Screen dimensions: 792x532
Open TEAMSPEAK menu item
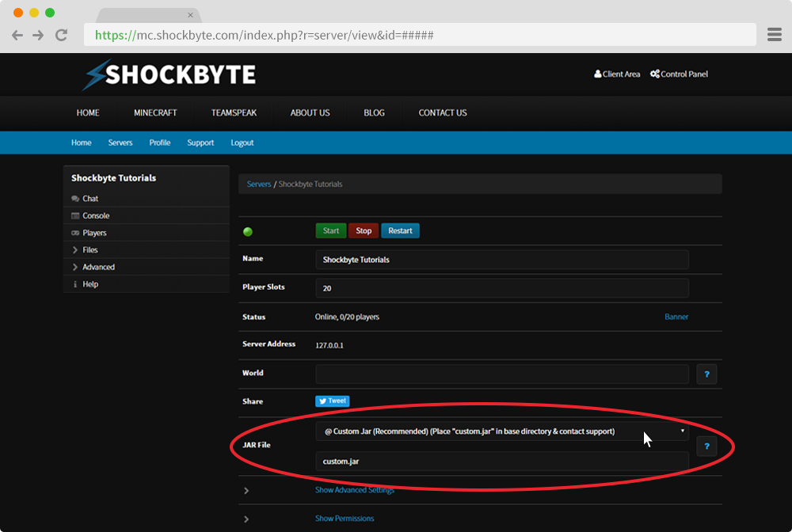click(234, 112)
